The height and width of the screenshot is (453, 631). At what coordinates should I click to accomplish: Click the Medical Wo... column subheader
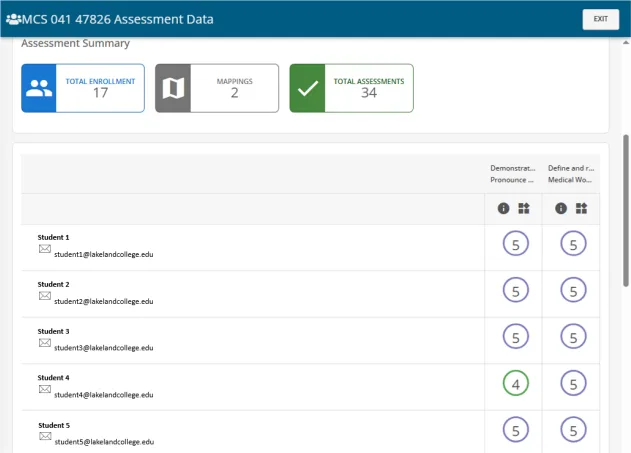(569, 180)
